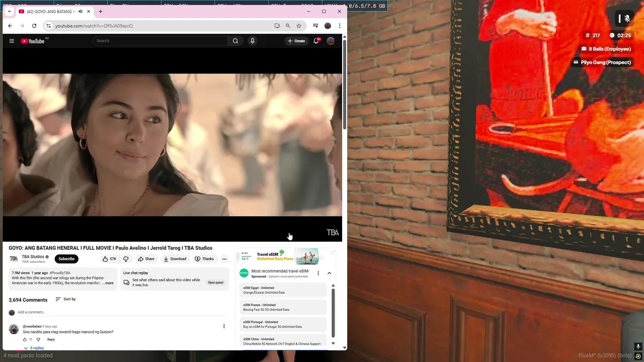Open the sponsored ad's three-dot menu
This screenshot has width=644, height=362.
318,273
